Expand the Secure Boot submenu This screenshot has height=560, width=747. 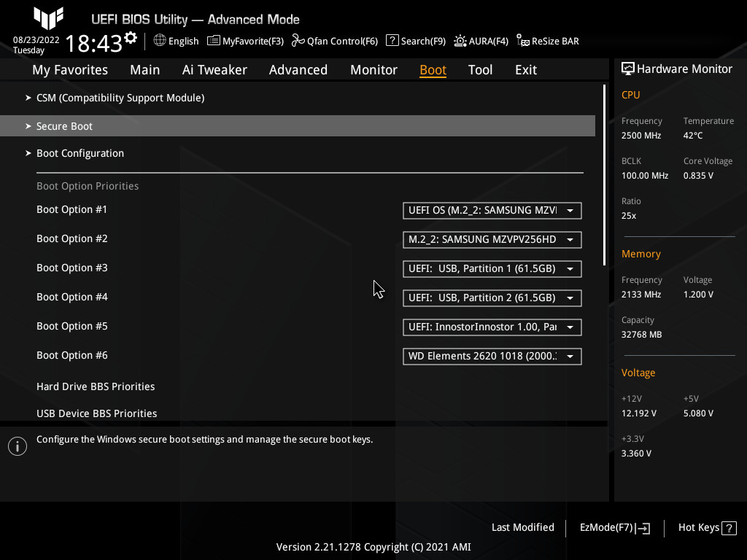64,125
